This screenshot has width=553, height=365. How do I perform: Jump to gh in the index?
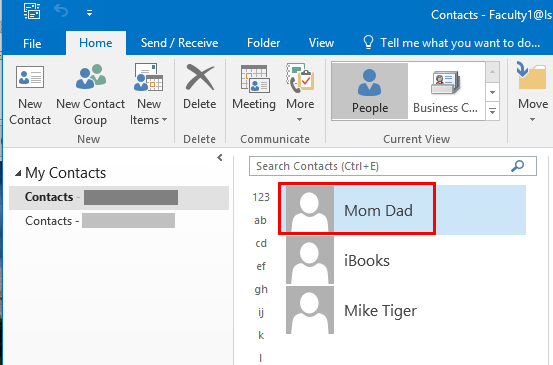click(261, 290)
